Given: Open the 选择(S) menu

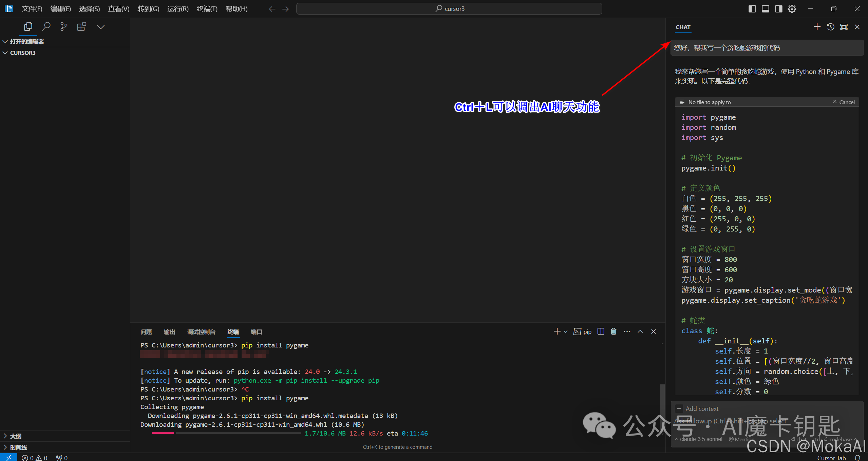Looking at the screenshot, I should pyautogui.click(x=90, y=9).
